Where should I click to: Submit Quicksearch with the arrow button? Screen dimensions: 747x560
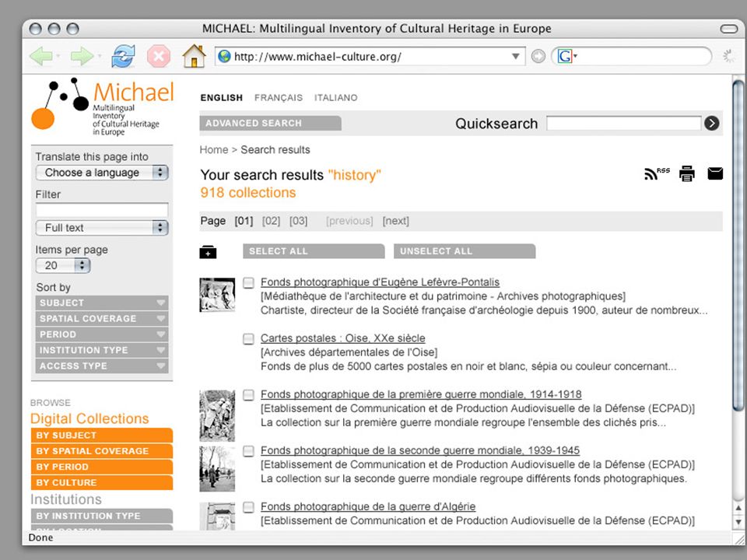pyautogui.click(x=712, y=124)
